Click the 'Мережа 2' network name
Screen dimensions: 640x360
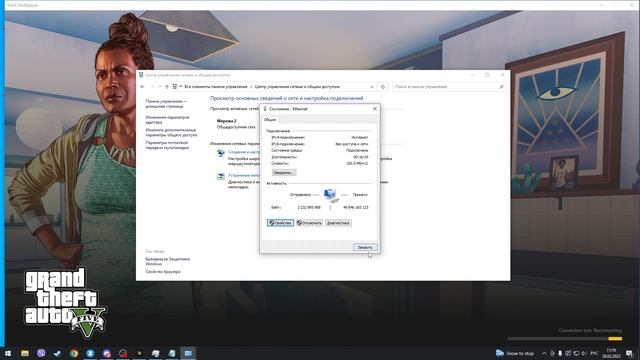[227, 121]
